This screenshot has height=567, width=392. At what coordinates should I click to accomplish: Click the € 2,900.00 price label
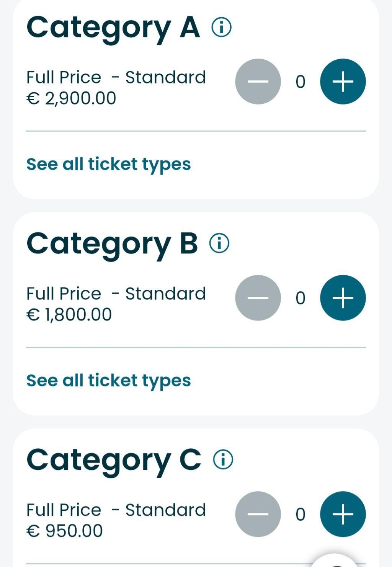pos(71,98)
